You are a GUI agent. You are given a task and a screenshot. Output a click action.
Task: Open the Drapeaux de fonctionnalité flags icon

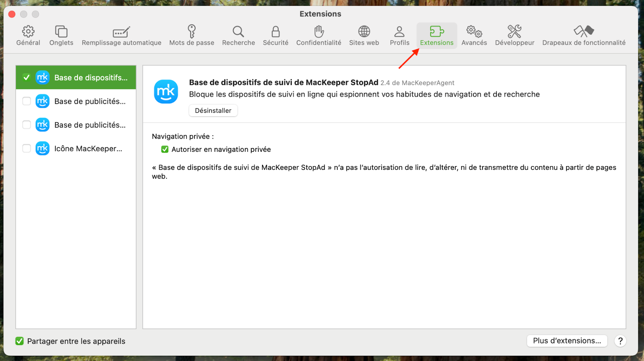[x=584, y=31]
